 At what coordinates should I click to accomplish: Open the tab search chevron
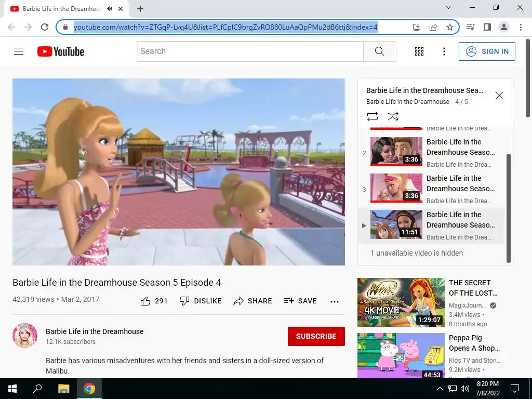click(x=448, y=7)
